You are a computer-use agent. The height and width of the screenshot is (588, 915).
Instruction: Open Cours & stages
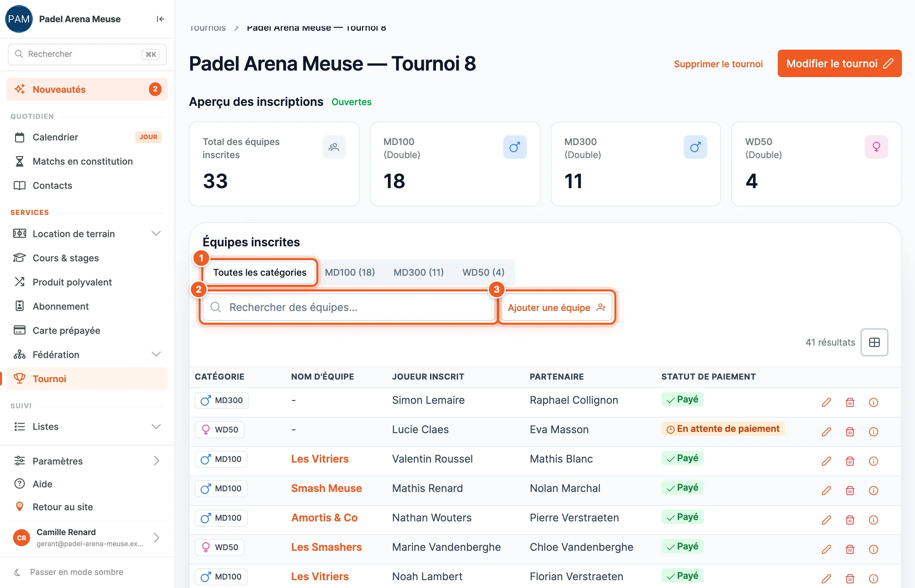[x=87, y=258]
